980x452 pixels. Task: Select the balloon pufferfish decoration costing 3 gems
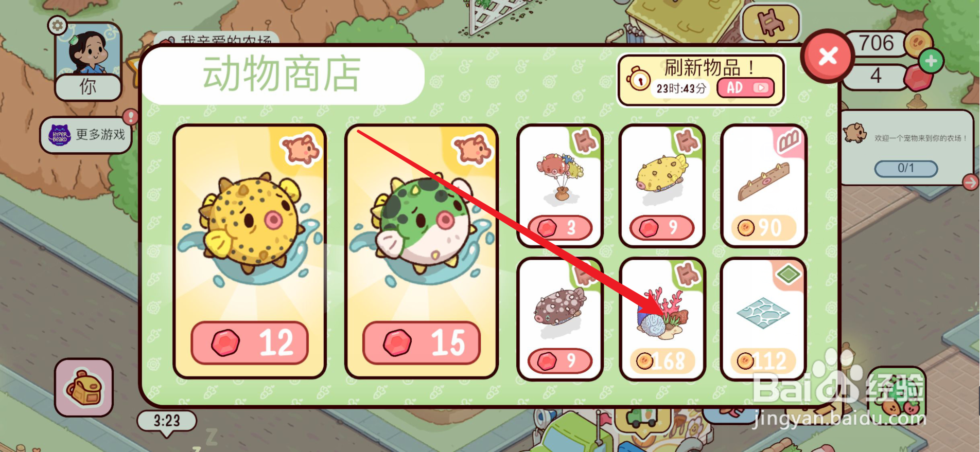559,186
